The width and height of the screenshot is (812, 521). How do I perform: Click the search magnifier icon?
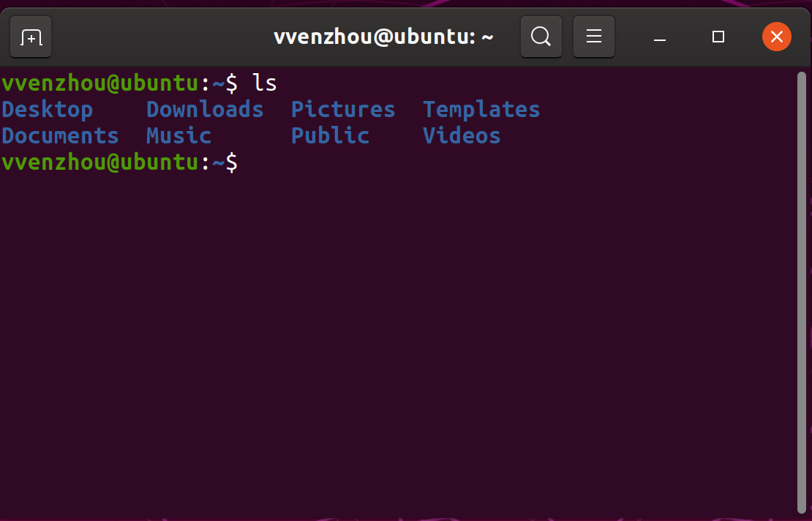[541, 37]
